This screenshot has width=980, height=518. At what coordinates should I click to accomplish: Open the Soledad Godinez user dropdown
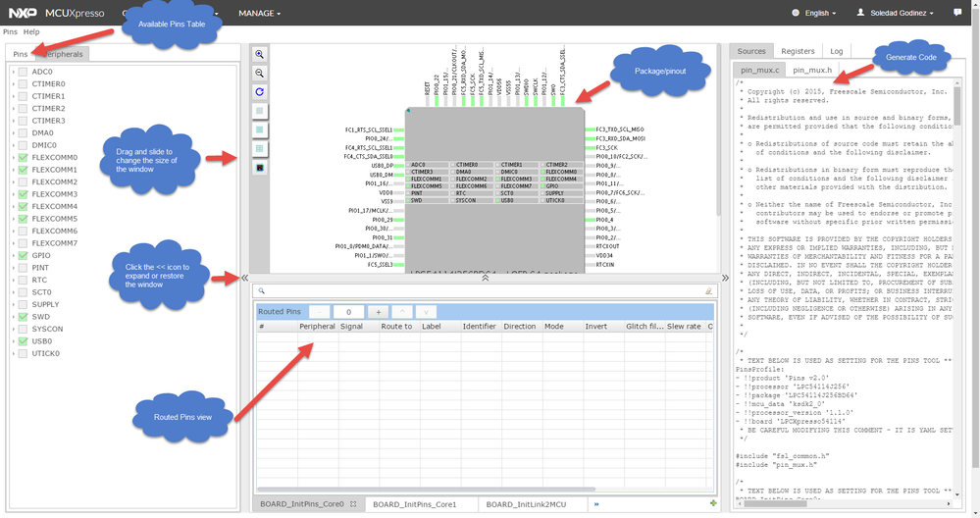(902, 13)
